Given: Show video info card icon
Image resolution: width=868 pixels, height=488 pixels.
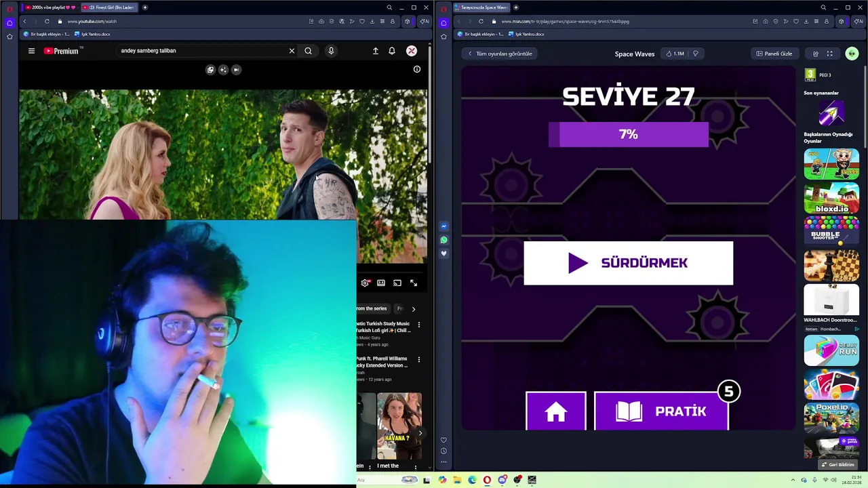Looking at the screenshot, I should (x=417, y=69).
